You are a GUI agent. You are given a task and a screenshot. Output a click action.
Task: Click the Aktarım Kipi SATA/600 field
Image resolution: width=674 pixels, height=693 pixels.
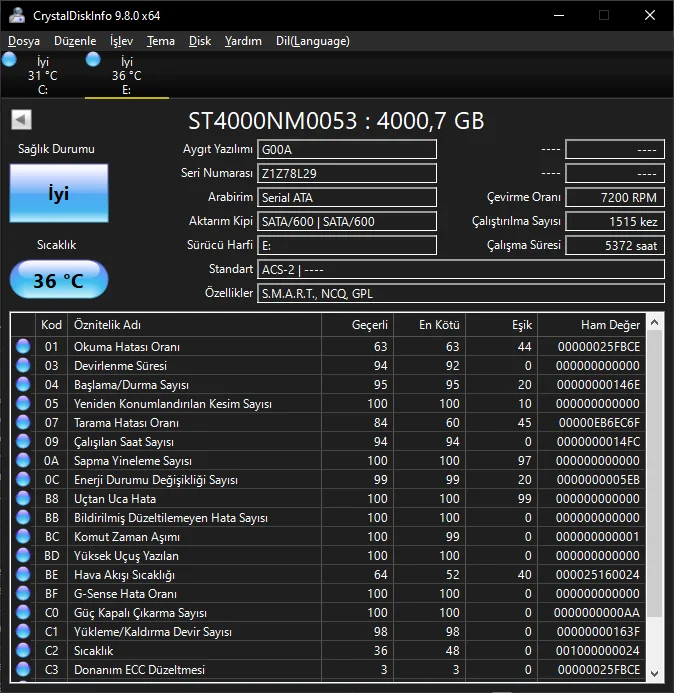coord(347,221)
